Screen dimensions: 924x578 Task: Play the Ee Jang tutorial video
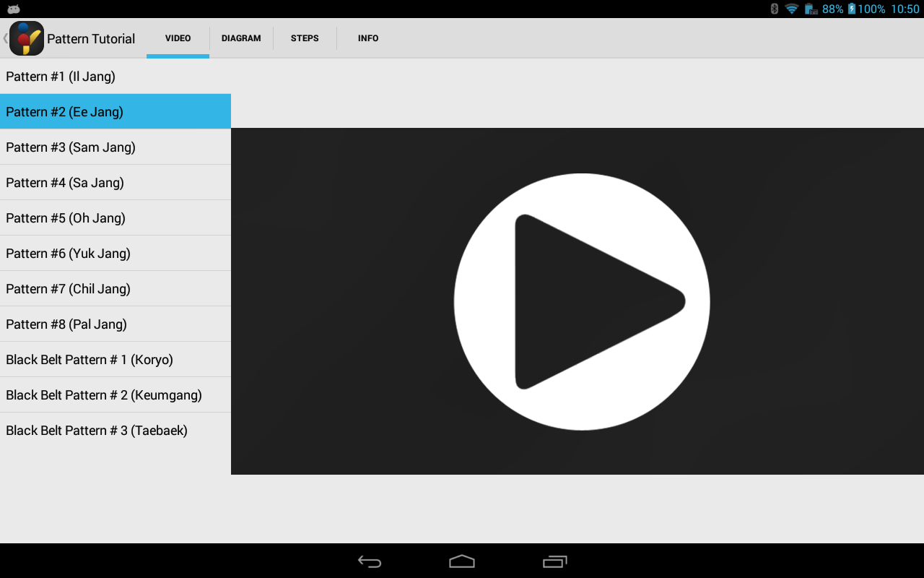coord(582,302)
